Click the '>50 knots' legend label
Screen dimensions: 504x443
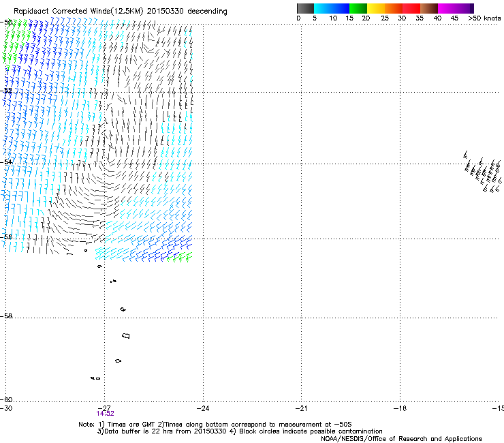coord(484,18)
